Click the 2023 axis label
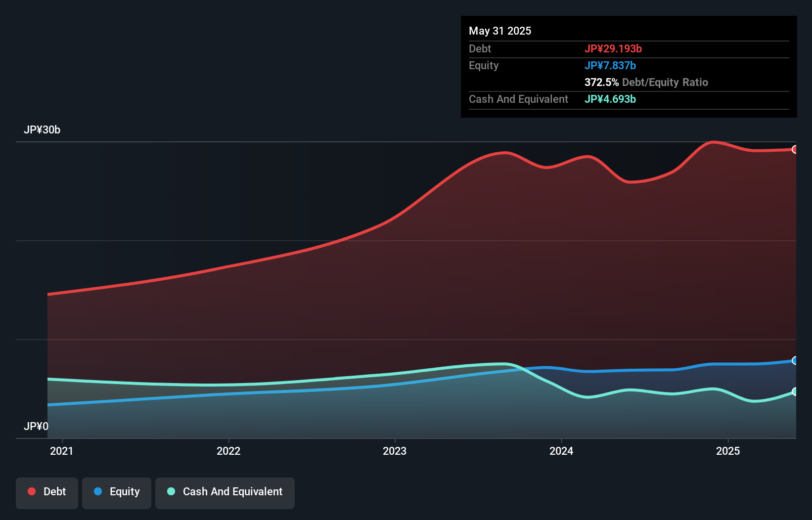Viewport: 812px width, 520px height. 395,451
